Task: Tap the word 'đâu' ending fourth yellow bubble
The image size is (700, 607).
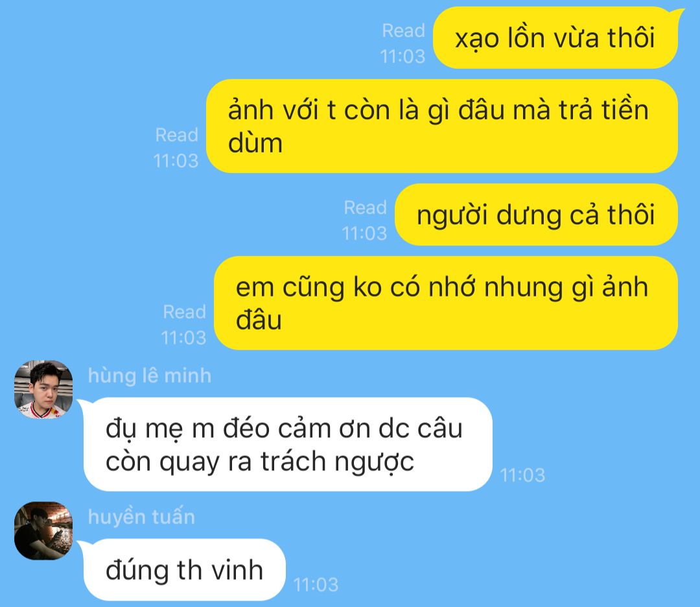Action: pyautogui.click(x=259, y=320)
